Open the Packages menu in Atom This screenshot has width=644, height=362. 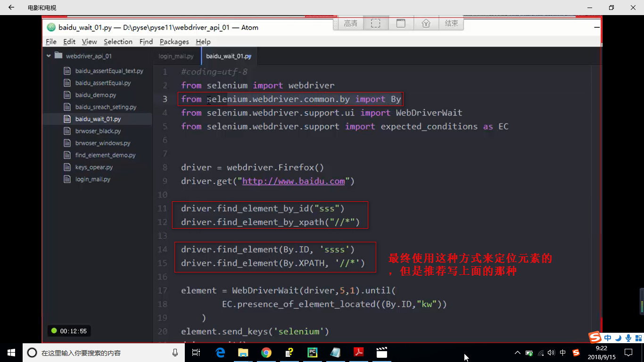[x=174, y=41]
